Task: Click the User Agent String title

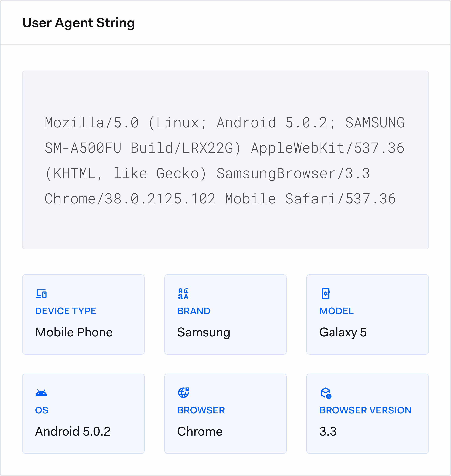Action: (x=79, y=23)
